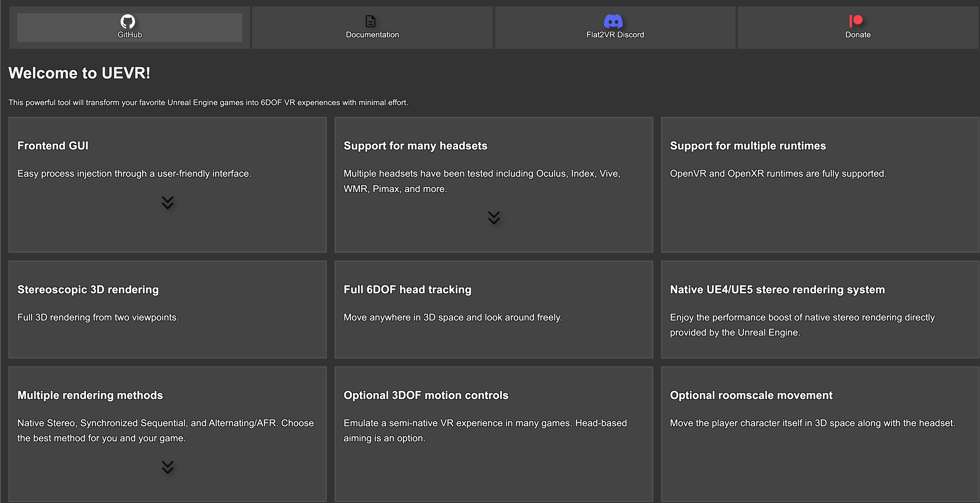This screenshot has width=980, height=503.
Task: Click the Full 6DOF head tracking heading
Action: point(407,290)
